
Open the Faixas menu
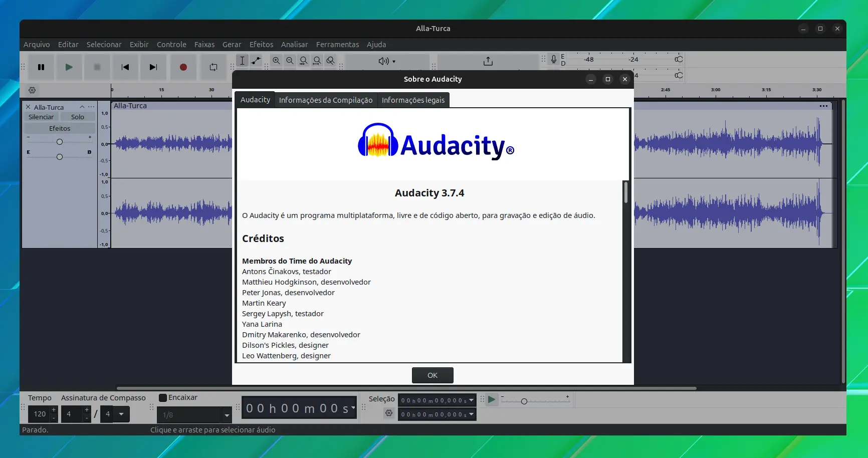[x=204, y=45]
